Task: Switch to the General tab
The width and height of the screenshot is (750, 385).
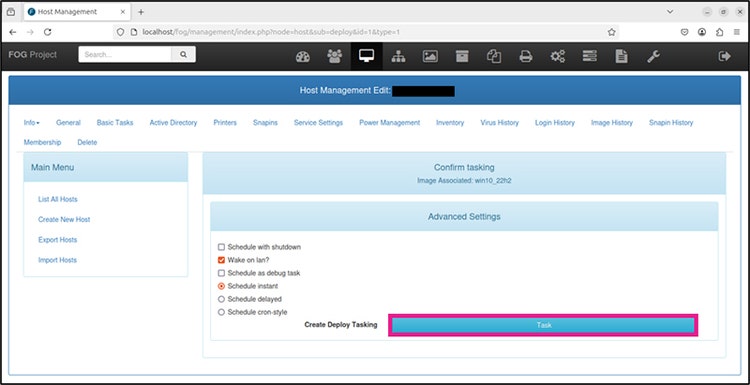Action: 68,123
